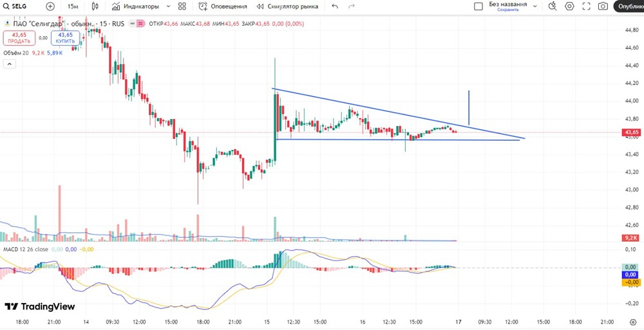
Task: Click the 43,65 ПРОДАТЬ sell button
Action: 19,38
